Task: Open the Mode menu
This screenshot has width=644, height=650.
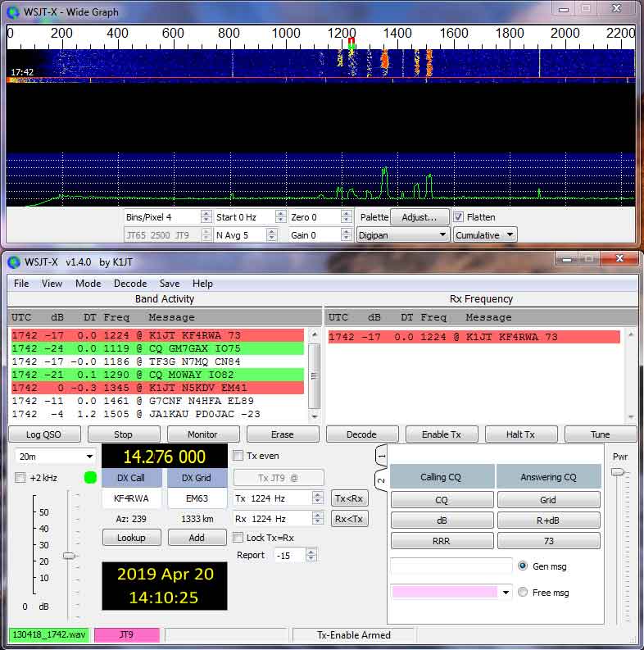Action: coord(88,283)
